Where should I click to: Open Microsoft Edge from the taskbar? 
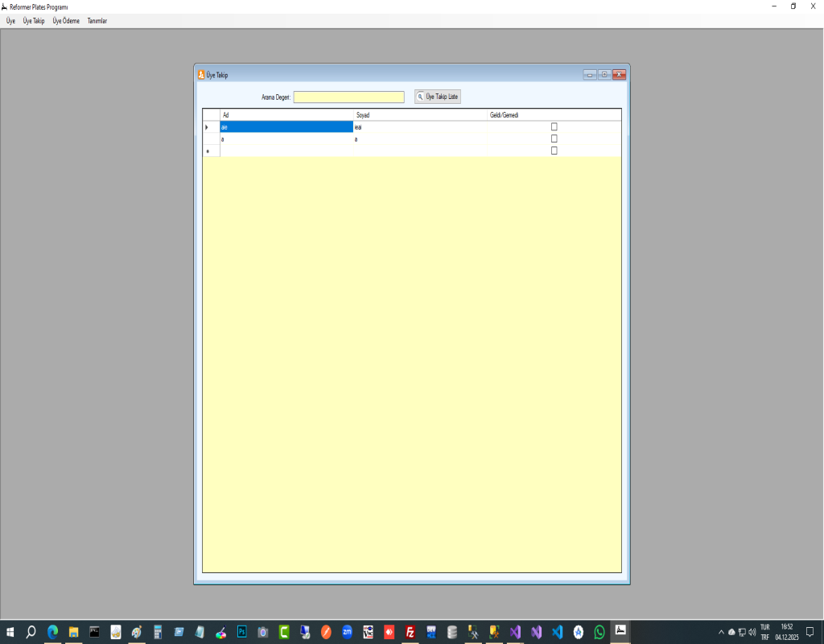click(x=52, y=632)
